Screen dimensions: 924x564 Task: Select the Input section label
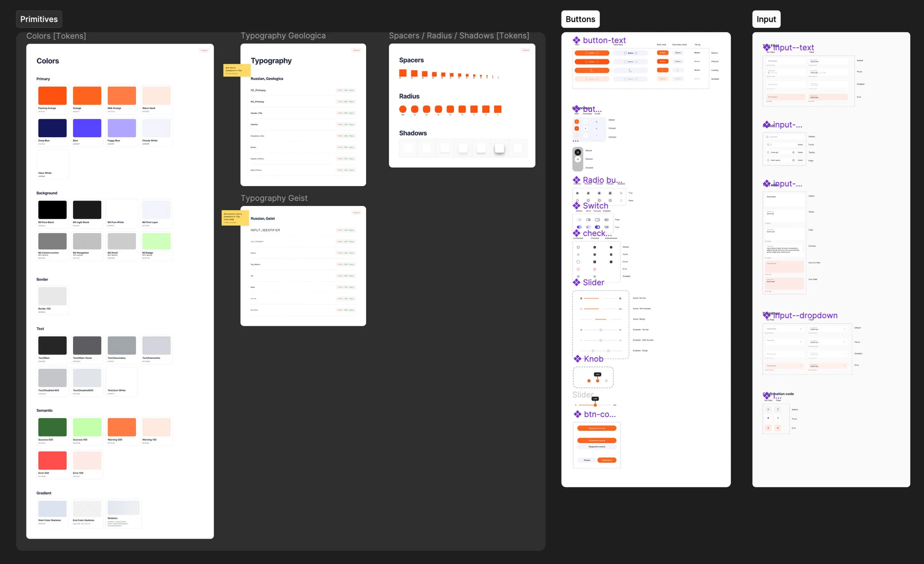[766, 19]
